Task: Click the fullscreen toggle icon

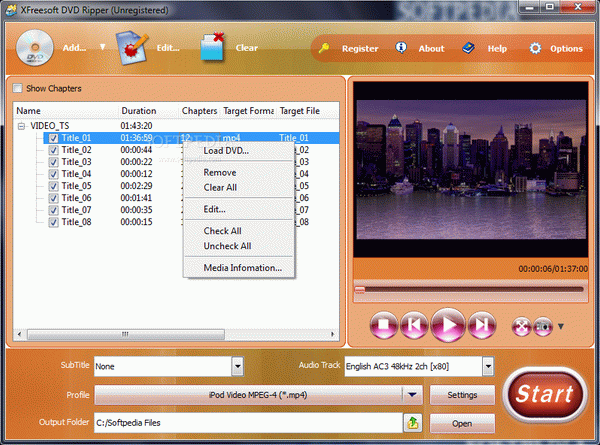Action: 521,327
